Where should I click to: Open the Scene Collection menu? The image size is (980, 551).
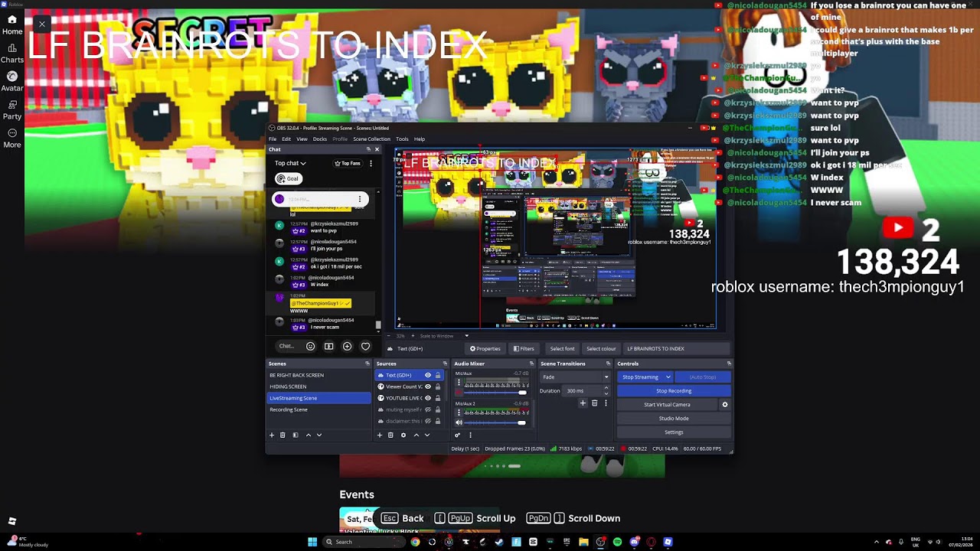(371, 139)
